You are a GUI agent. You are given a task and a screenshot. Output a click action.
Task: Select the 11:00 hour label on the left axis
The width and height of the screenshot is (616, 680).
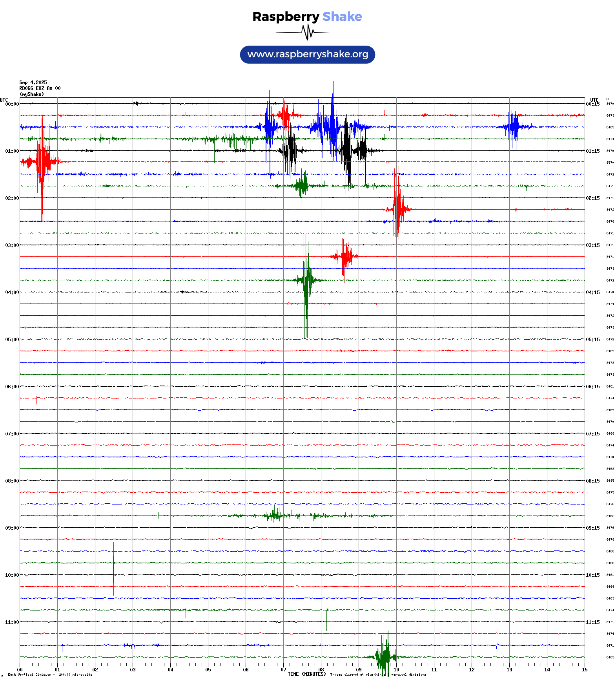click(12, 622)
